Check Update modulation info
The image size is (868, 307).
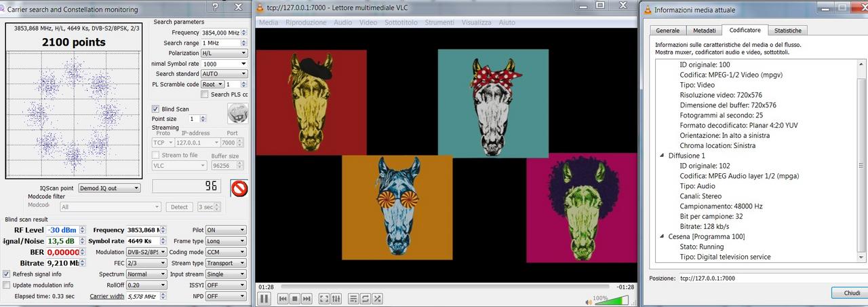pos(7,285)
